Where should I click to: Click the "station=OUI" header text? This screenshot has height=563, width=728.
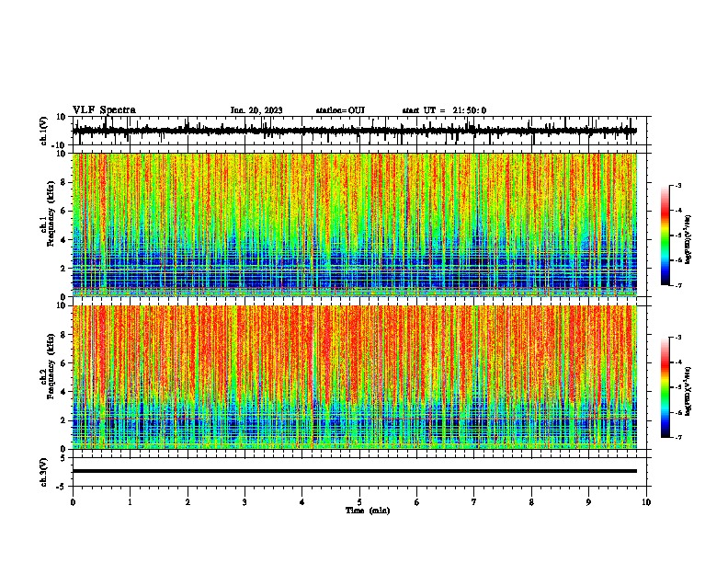(x=340, y=110)
